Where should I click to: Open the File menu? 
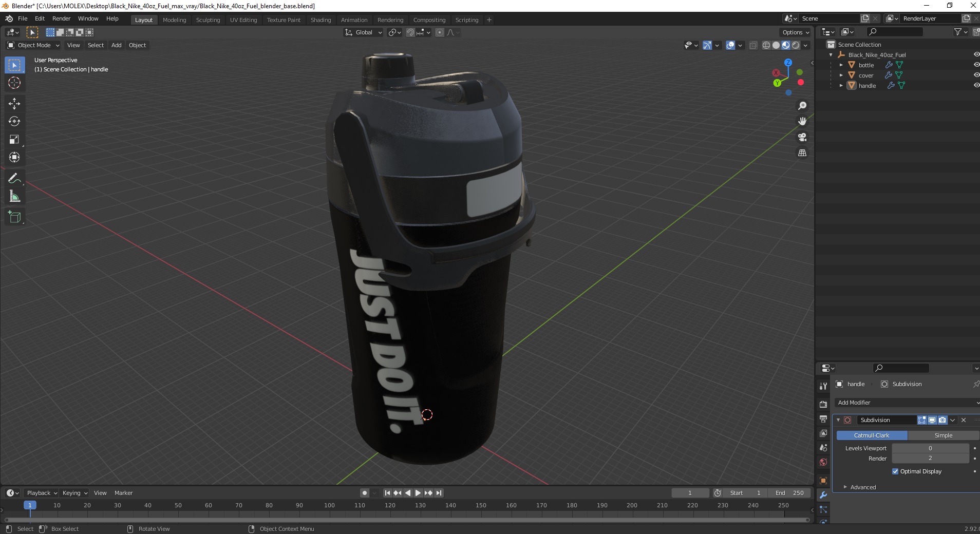point(23,18)
